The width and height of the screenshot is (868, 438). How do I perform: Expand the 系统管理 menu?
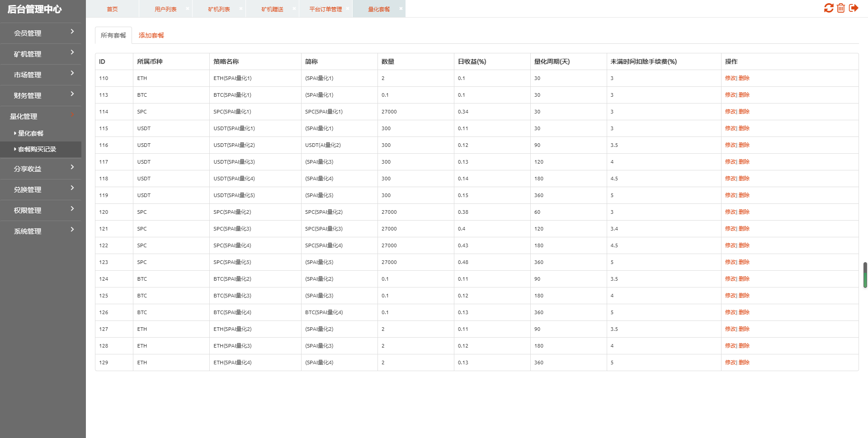pos(41,231)
